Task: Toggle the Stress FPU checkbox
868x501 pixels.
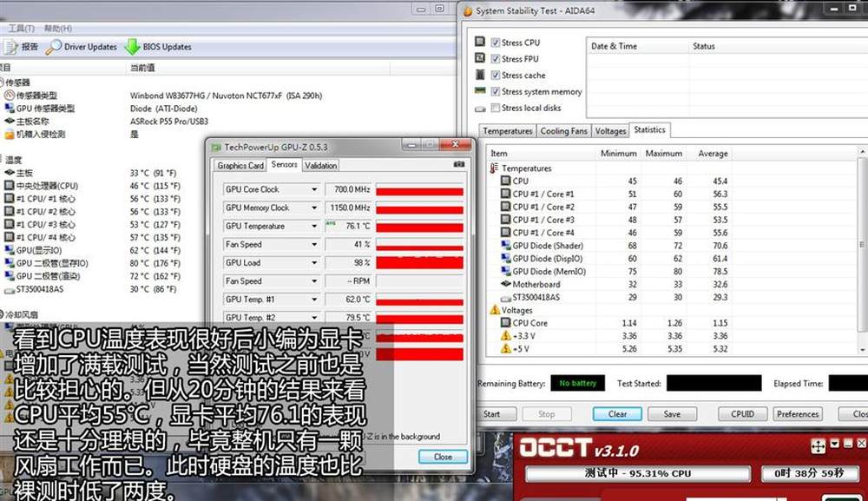Action: [x=496, y=59]
